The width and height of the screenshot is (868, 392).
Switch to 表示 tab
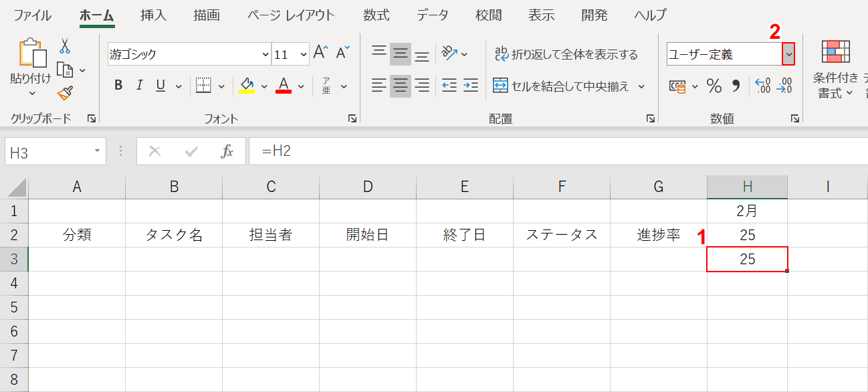[541, 15]
